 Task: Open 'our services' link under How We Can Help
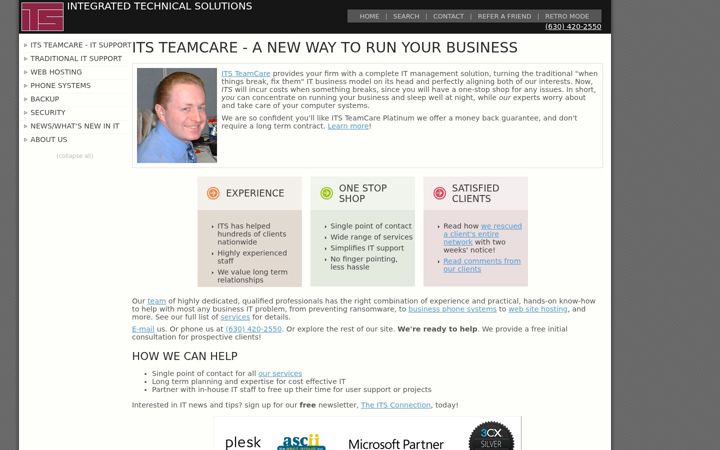point(280,374)
